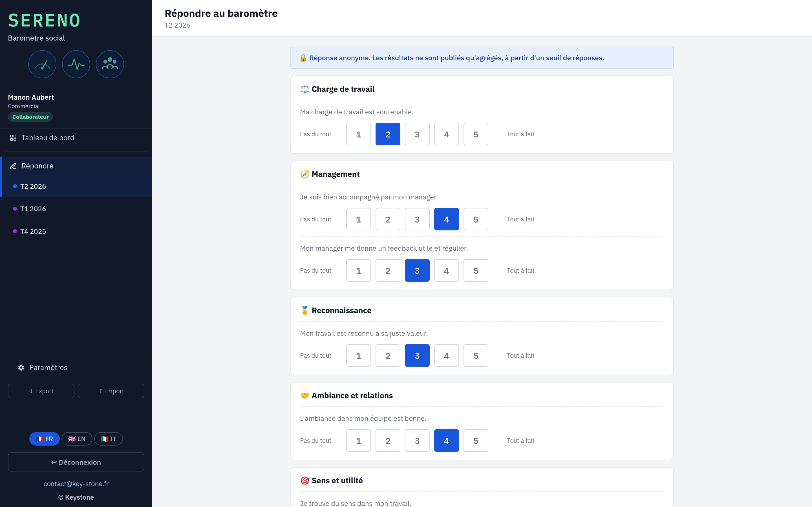Click the gauge meter icon in sidebar
The image size is (812, 507).
[x=42, y=64]
